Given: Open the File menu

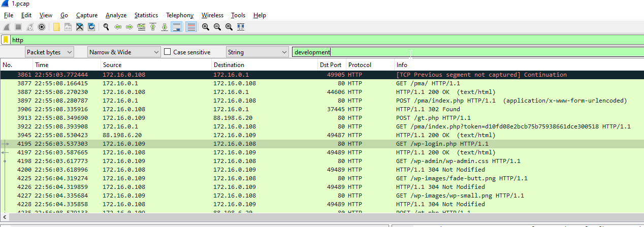Looking at the screenshot, I should click(9, 15).
